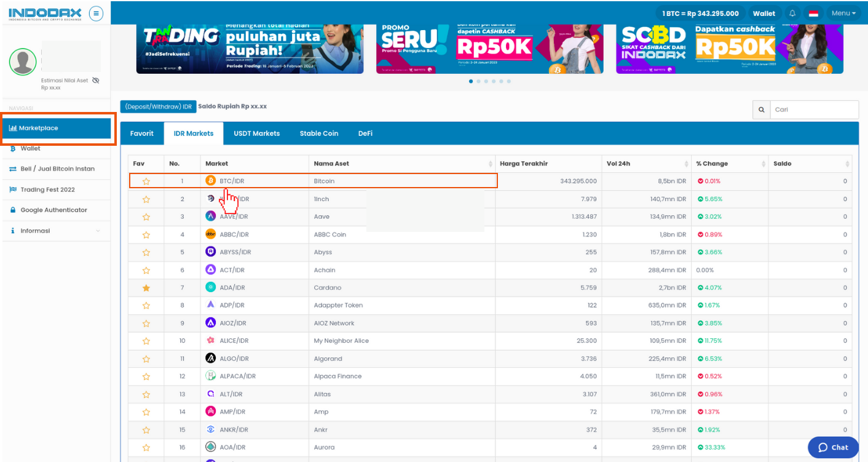The image size is (868, 462).
Task: Click the INDODAX logo
Action: pos(45,14)
